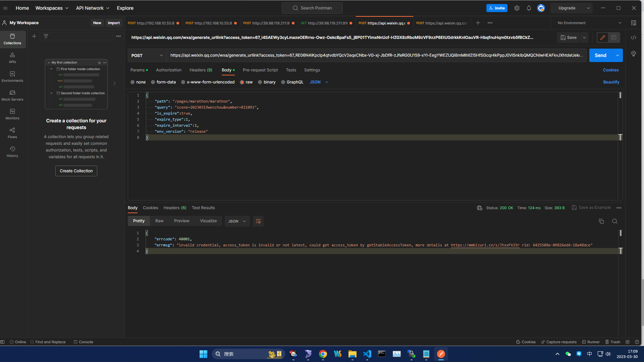The image size is (644, 362).
Task: Select the binary body option
Action: (260, 82)
